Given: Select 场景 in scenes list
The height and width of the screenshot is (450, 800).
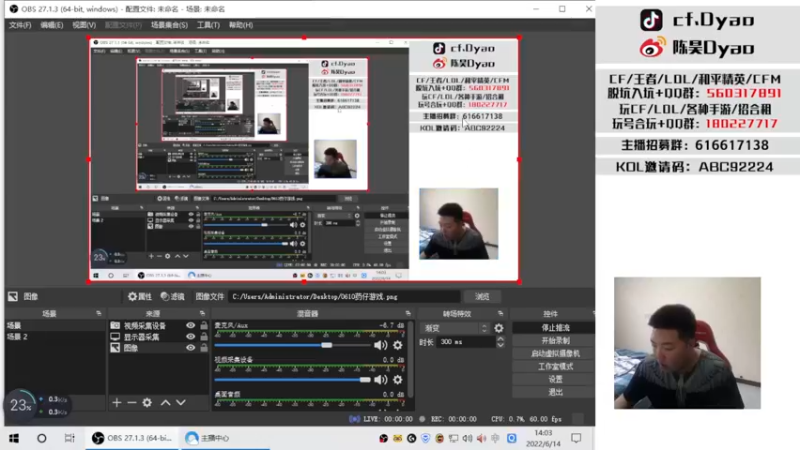Looking at the screenshot, I should (x=55, y=326).
